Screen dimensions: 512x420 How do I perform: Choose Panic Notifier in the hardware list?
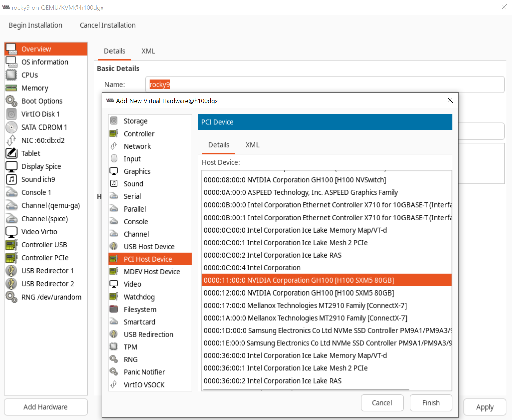(x=150, y=372)
